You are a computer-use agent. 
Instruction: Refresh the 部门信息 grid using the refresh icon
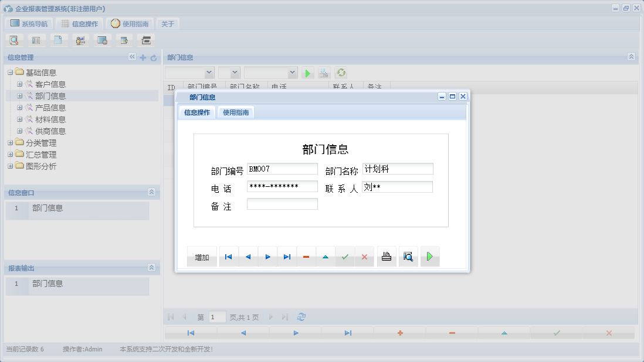click(341, 73)
